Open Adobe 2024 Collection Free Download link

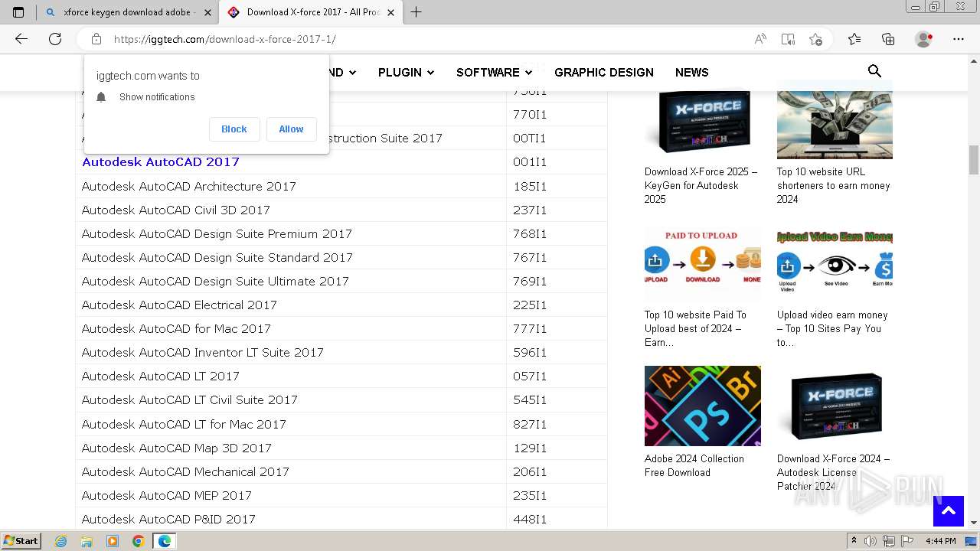coord(694,465)
